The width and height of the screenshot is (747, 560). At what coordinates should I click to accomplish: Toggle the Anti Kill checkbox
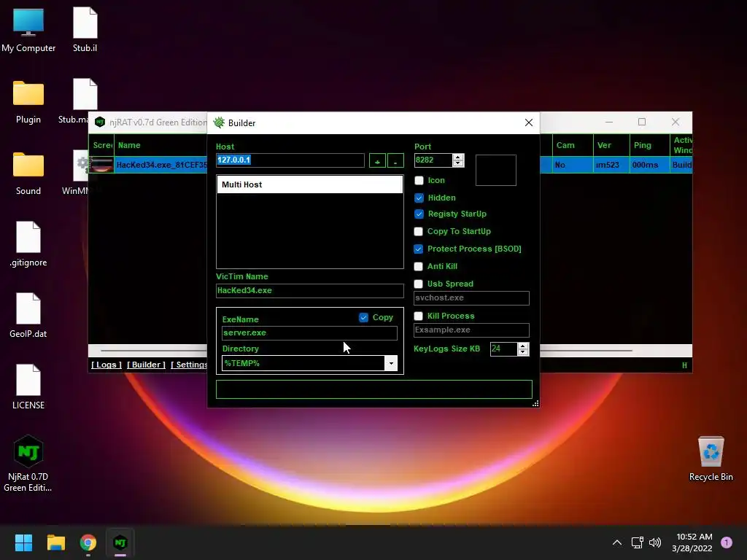coord(418,266)
